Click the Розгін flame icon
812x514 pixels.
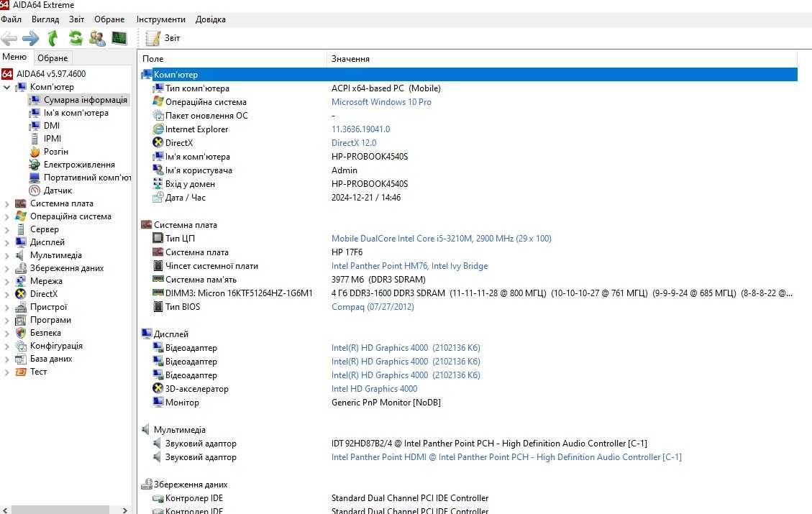[x=35, y=152]
